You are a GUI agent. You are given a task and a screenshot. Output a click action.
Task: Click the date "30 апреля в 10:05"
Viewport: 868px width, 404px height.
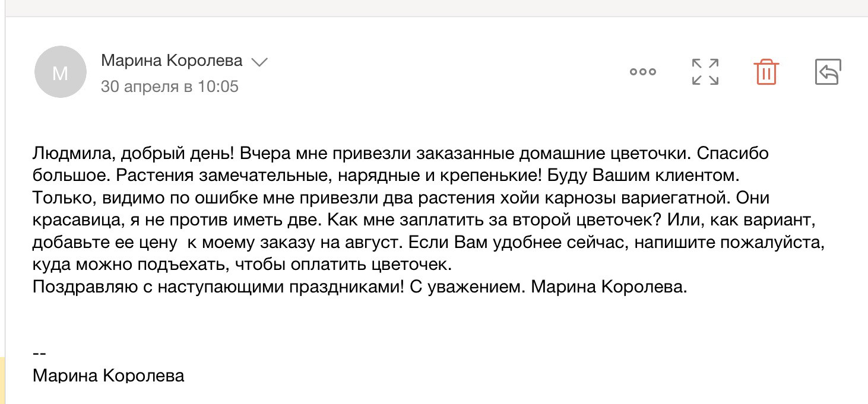pos(170,87)
